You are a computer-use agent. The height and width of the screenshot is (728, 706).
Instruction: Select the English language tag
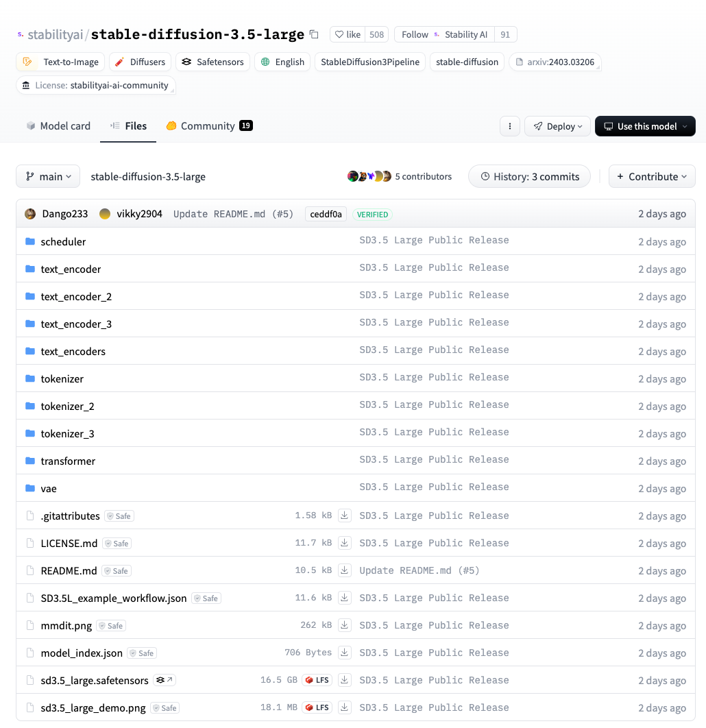click(282, 62)
